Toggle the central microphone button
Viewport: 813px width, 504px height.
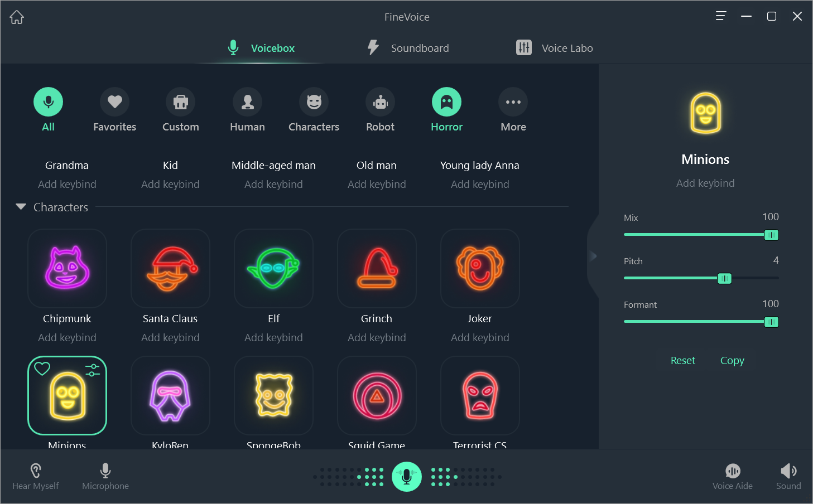(x=407, y=477)
